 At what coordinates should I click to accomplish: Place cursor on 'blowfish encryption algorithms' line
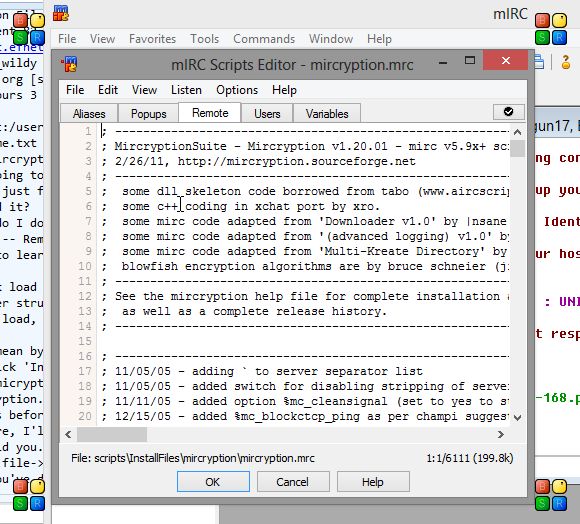coord(305,267)
